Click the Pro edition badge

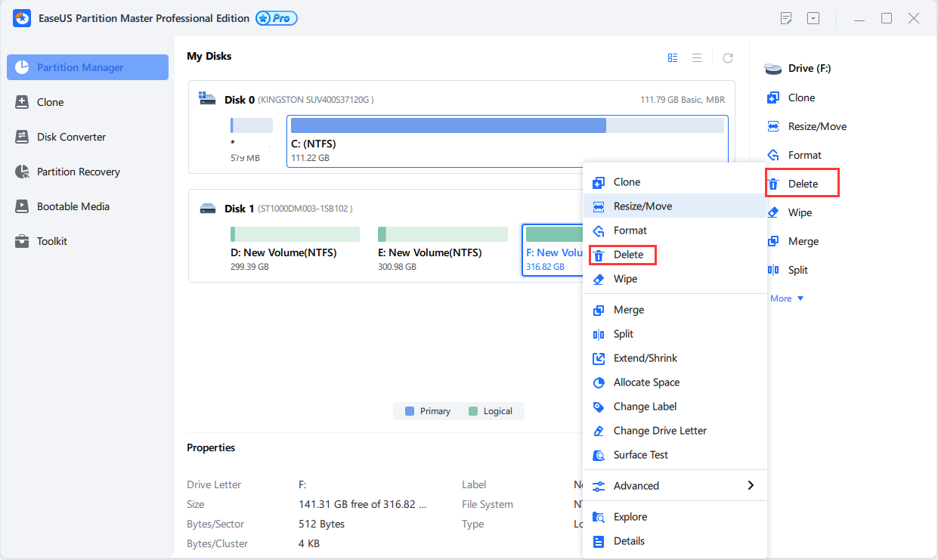tap(277, 18)
